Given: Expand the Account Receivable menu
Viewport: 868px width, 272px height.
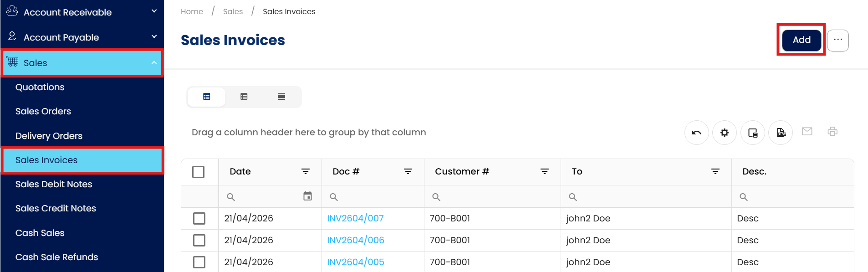Looking at the screenshot, I should coord(154,11).
